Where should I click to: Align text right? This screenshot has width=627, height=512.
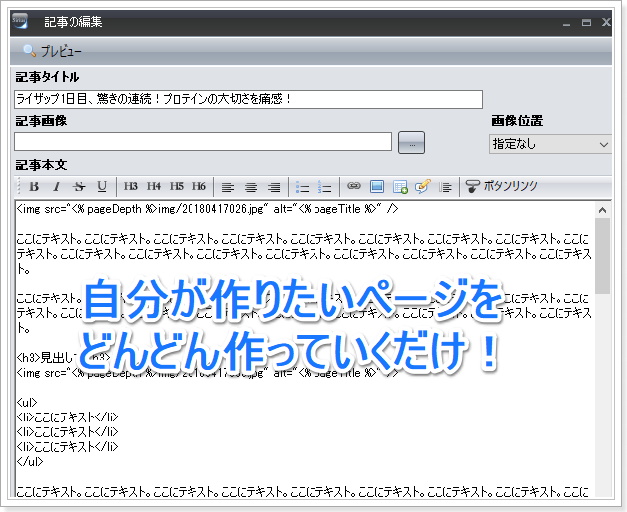274,187
